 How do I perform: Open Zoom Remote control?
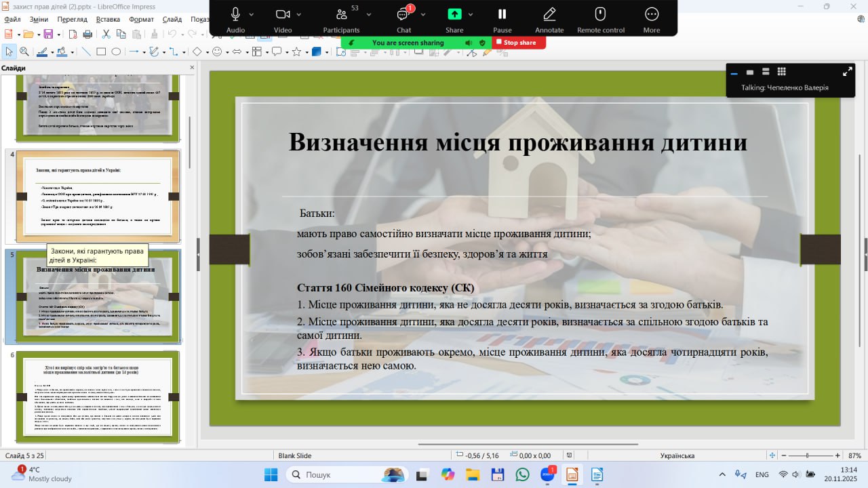pyautogui.click(x=600, y=19)
